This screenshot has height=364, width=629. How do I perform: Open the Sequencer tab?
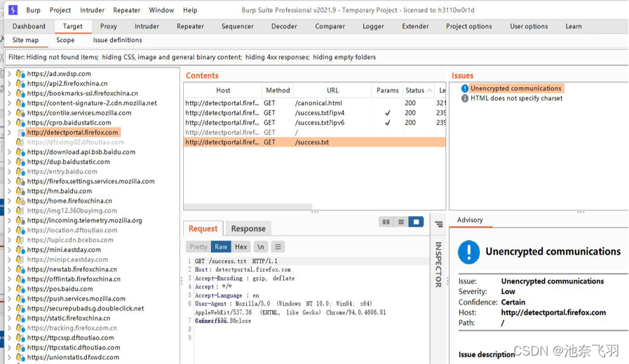[238, 26]
